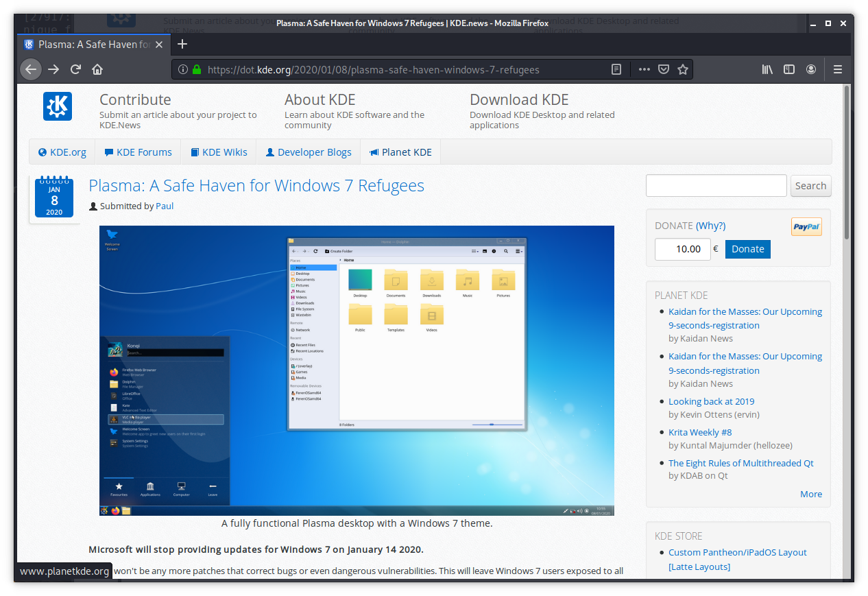868x596 pixels.
Task: Click the About KDE heading link
Action: click(x=320, y=100)
